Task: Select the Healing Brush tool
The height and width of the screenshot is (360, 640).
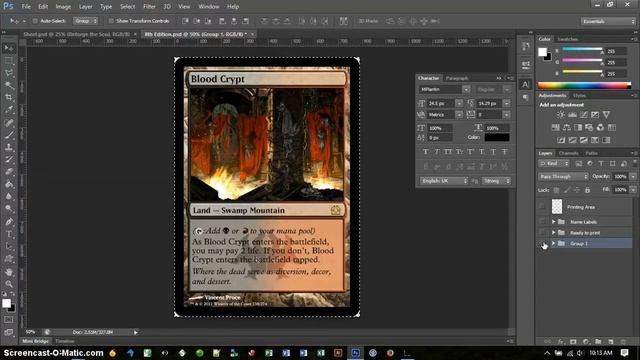Action: (x=9, y=122)
